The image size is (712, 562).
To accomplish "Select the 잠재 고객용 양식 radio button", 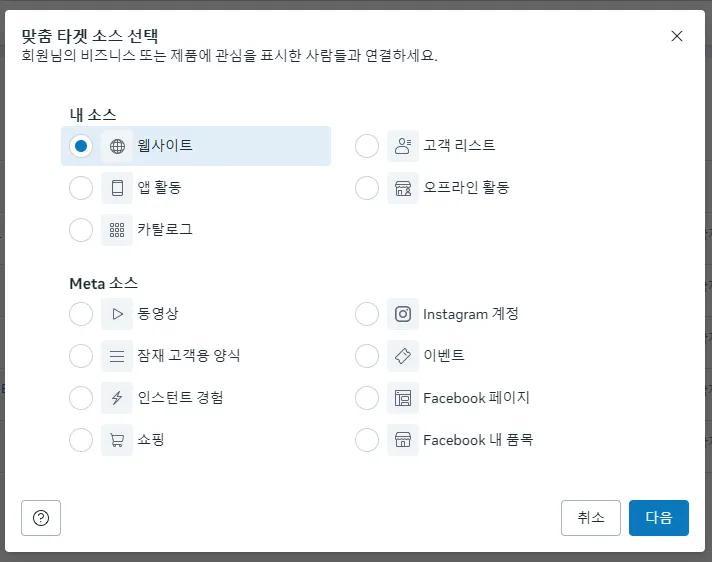I will point(81,356).
